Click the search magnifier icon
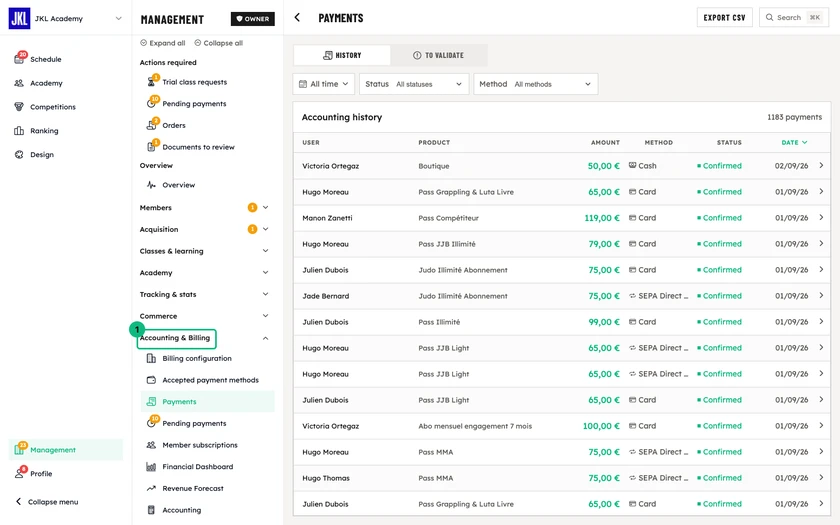 [x=770, y=17]
